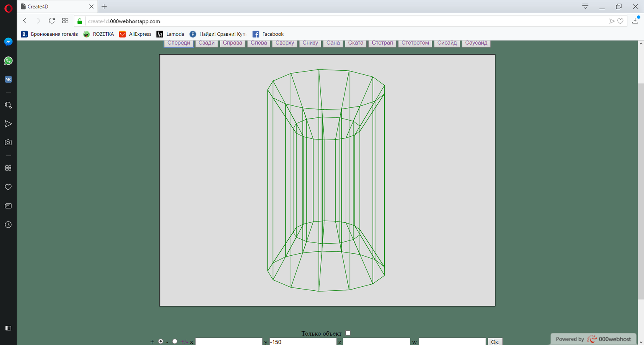Click the z coordinate input field
This screenshot has height=345, width=644.
[x=376, y=342]
